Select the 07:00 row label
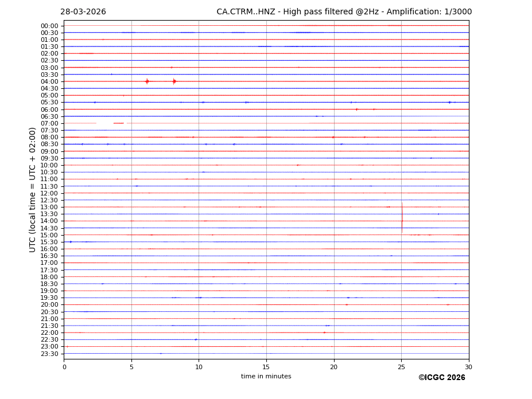532x399 pixels. coord(49,123)
